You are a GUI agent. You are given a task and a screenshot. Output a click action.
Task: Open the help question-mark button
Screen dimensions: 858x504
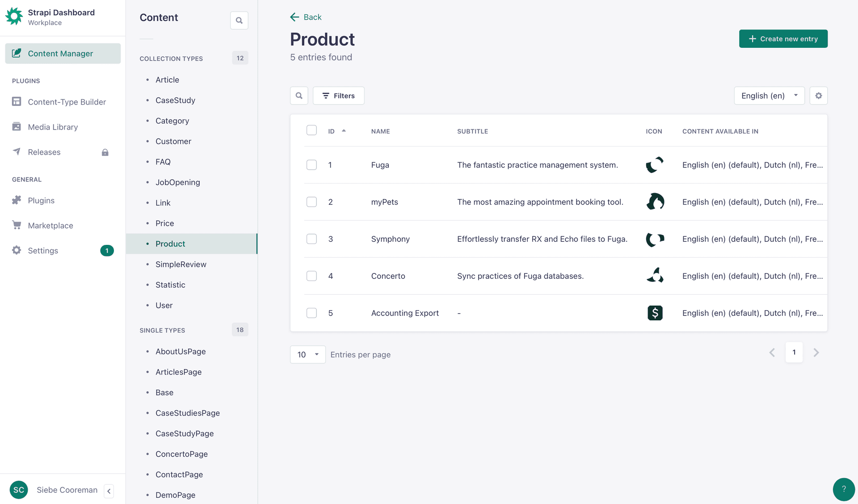click(x=844, y=489)
